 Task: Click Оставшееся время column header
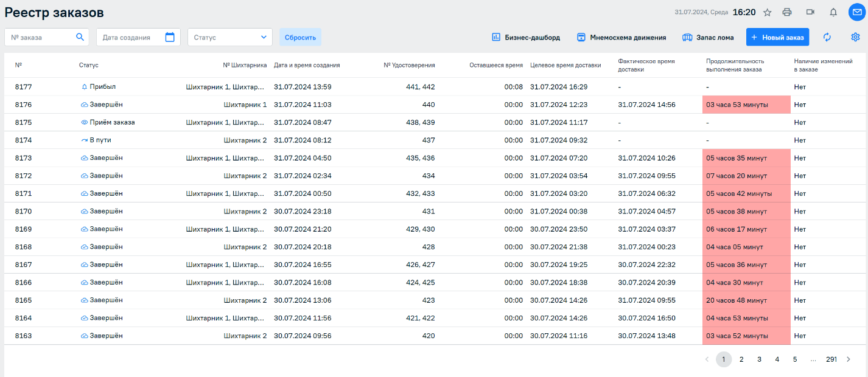tap(495, 65)
